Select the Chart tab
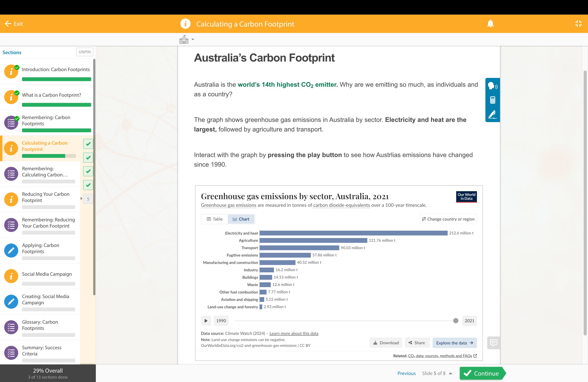 pyautogui.click(x=241, y=219)
